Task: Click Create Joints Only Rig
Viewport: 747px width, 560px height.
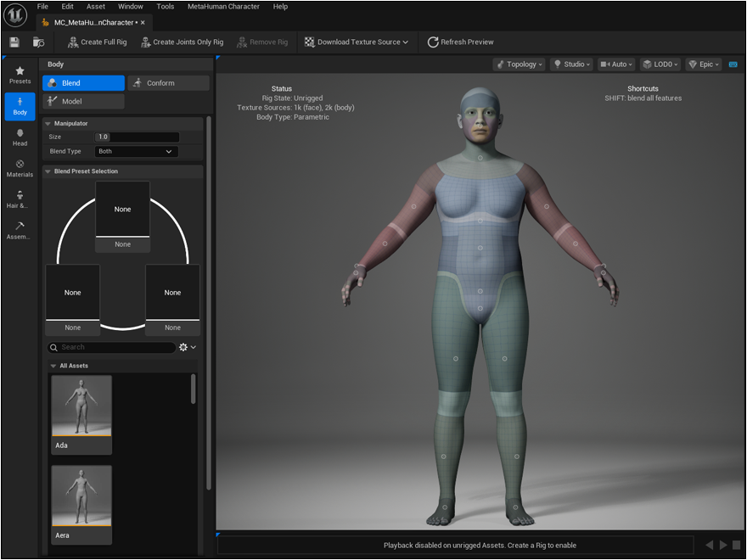Action: click(182, 42)
